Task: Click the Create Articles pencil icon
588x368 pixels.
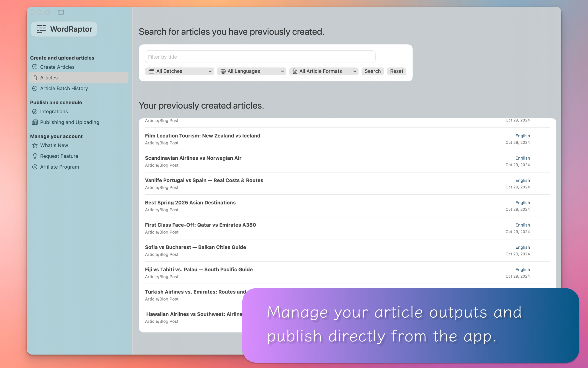Action: coord(35,67)
